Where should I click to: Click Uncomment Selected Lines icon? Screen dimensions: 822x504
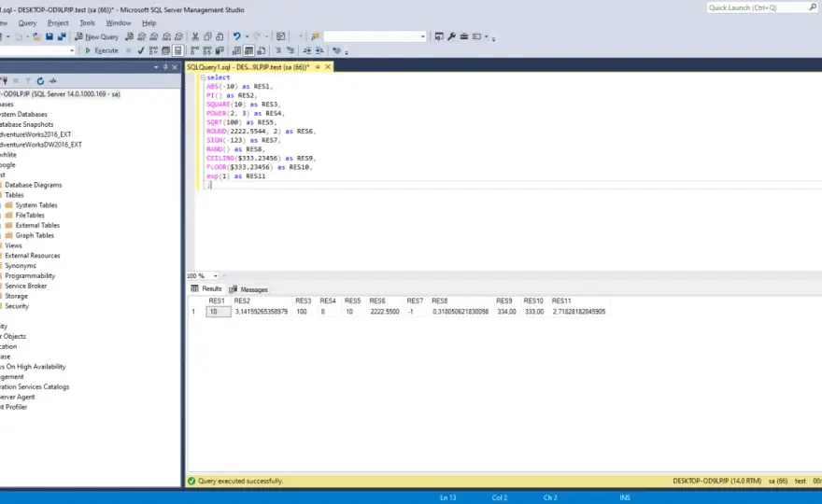point(291,50)
